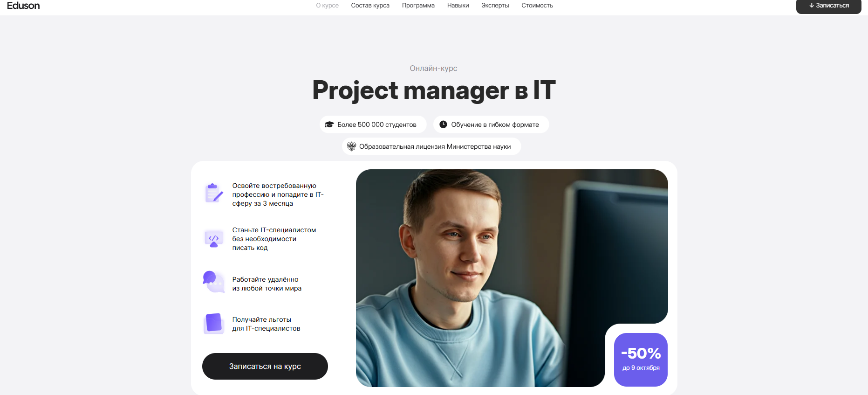
Task: Click the Записаться button in header
Action: click(x=829, y=6)
